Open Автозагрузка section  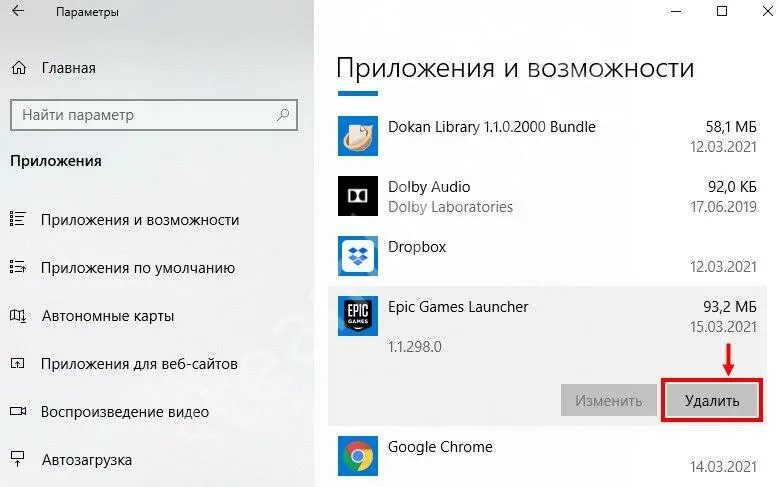pos(87,460)
